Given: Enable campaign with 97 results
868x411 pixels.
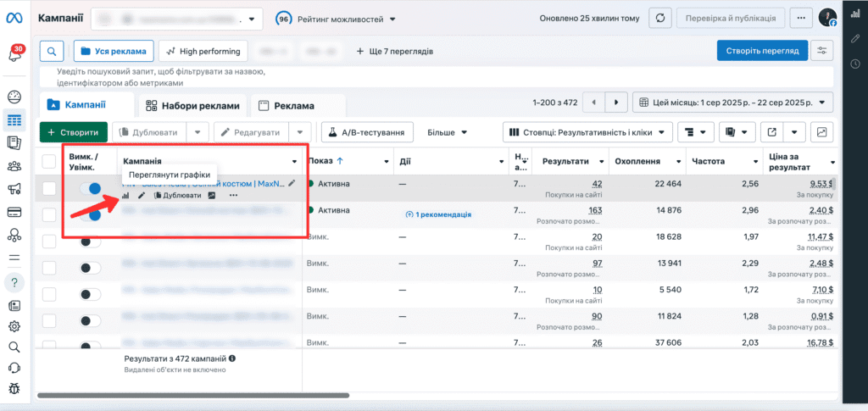Looking at the screenshot, I should click(x=90, y=268).
